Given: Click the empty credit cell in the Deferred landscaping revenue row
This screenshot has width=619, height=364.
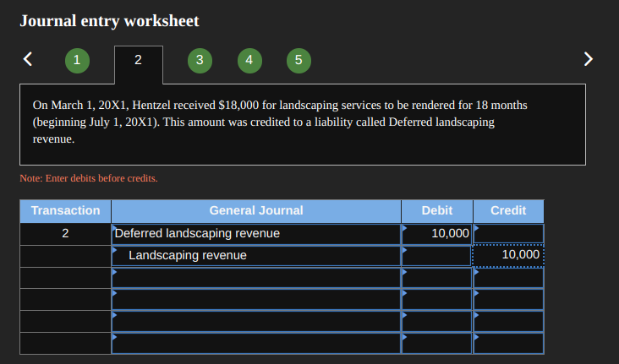Looking at the screenshot, I should pyautogui.click(x=508, y=234).
